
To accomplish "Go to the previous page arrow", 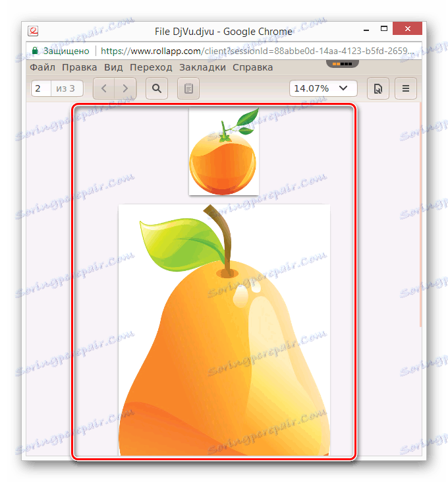I will 104,88.
